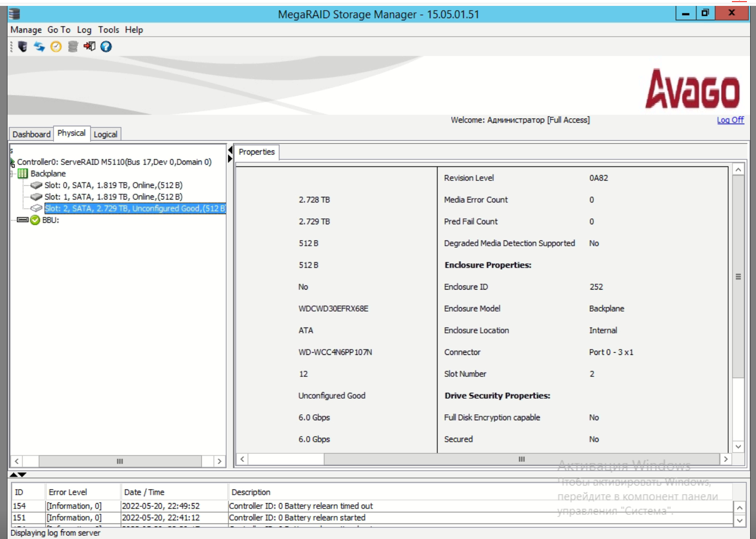
Task: Click the WDCWD30EFRX68E model value
Action: point(333,308)
